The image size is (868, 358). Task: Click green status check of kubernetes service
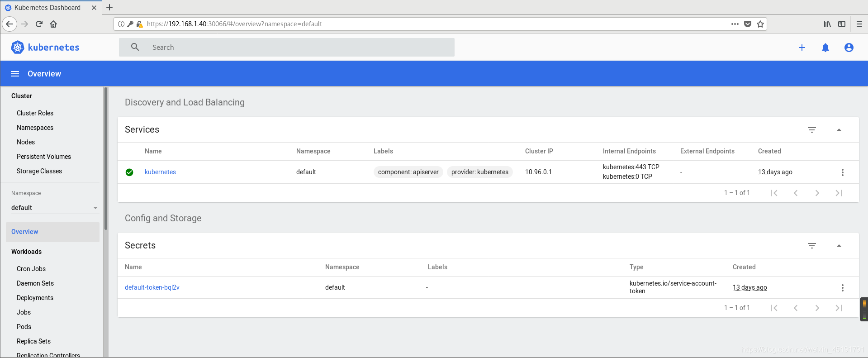click(129, 172)
